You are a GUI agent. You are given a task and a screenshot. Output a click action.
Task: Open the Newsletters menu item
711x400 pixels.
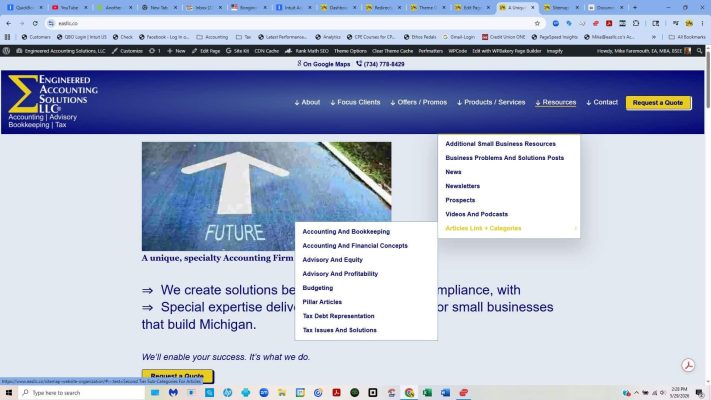tap(463, 186)
